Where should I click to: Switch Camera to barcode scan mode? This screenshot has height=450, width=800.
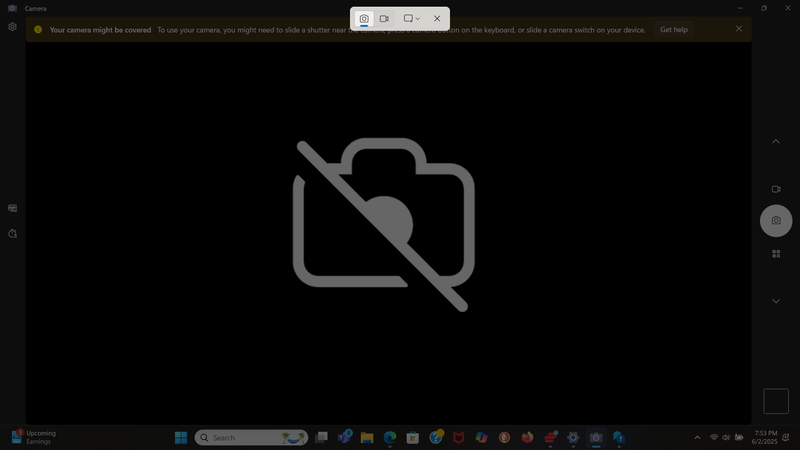coord(776,254)
